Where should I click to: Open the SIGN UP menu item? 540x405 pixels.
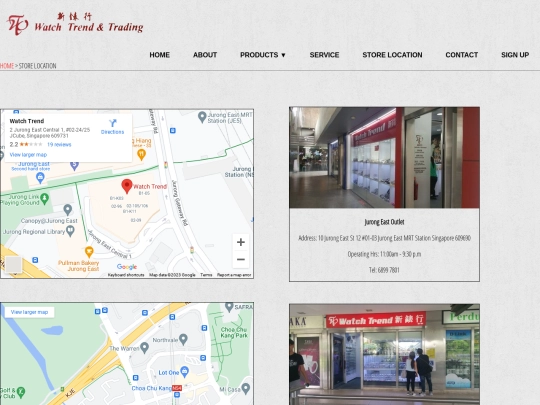click(x=515, y=55)
